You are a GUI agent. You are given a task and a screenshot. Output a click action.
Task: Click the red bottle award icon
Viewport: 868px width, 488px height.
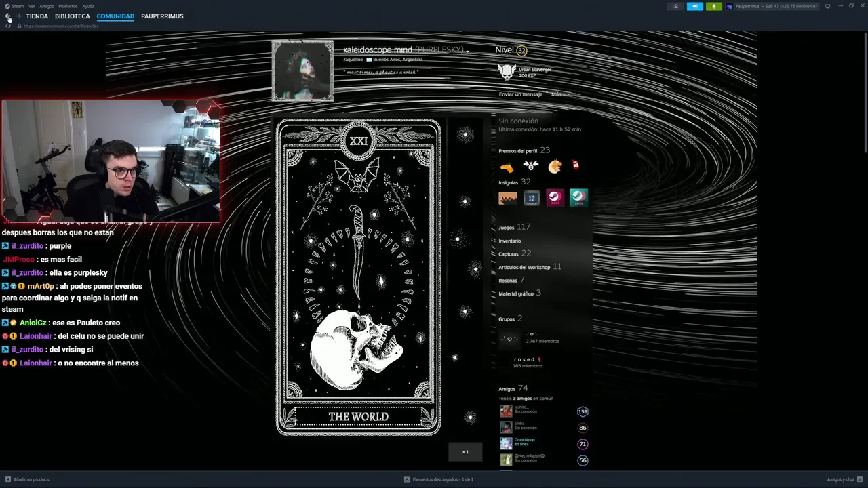(575, 165)
